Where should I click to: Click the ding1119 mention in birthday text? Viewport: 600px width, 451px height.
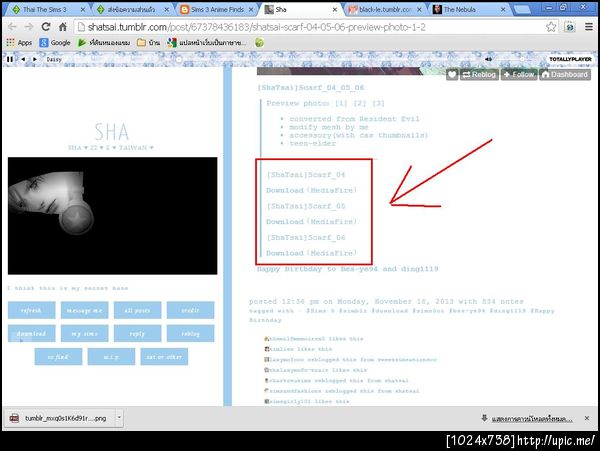(419, 269)
